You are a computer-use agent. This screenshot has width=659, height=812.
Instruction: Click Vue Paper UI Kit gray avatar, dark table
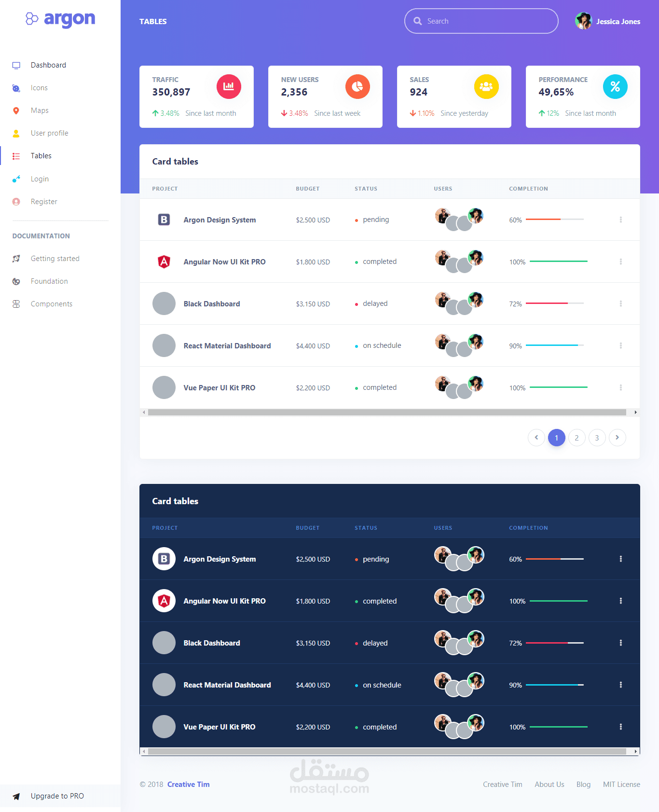[x=164, y=727]
